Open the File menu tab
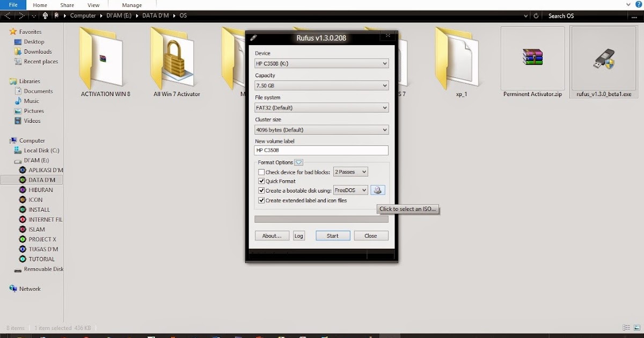This screenshot has width=644, height=338. point(13,5)
